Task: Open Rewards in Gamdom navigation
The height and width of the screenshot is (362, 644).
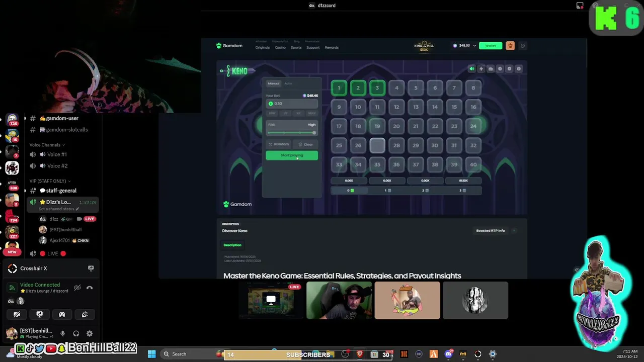Action: (332, 48)
